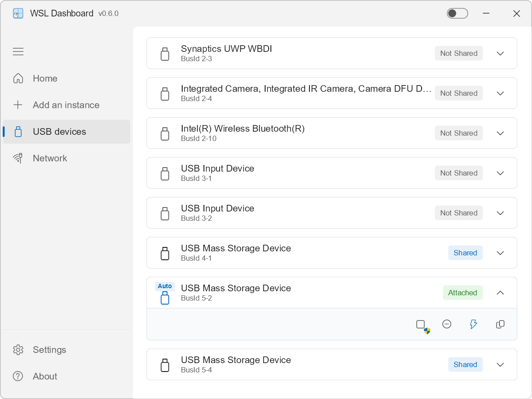
Task: Select Add an instance in the sidebar
Action: [x=66, y=105]
